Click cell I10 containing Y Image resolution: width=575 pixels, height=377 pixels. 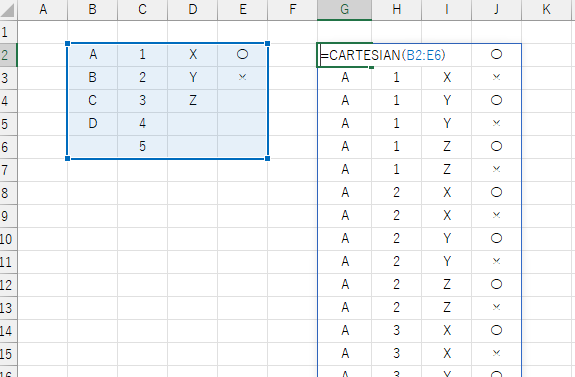pos(447,239)
